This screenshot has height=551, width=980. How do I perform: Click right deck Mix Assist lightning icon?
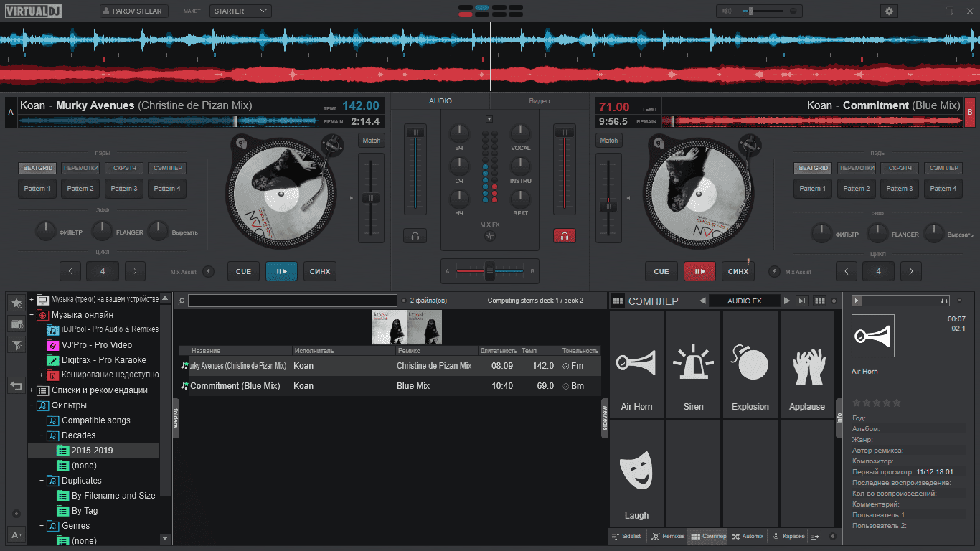pos(775,272)
